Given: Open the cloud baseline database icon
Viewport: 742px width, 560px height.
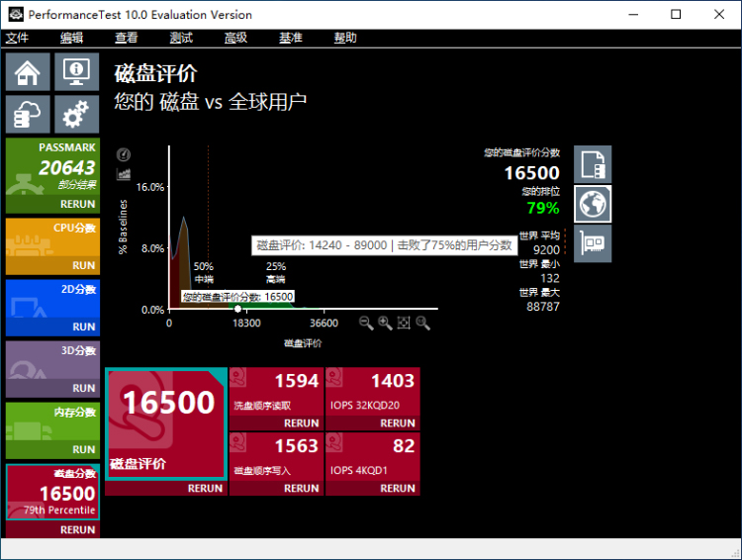Looking at the screenshot, I should 28,114.
